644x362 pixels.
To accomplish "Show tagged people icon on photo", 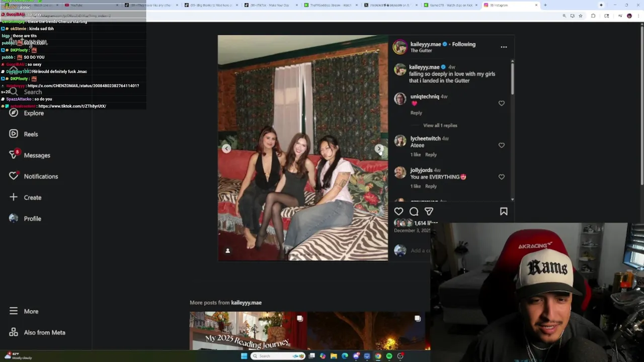I will click(x=227, y=250).
